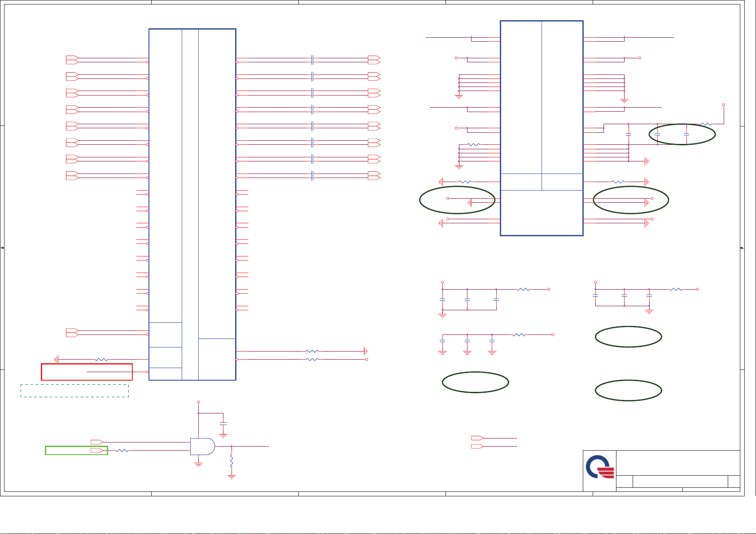Click ground symbol directly beneath AND gate
The height and width of the screenshot is (534, 756).
(x=198, y=465)
